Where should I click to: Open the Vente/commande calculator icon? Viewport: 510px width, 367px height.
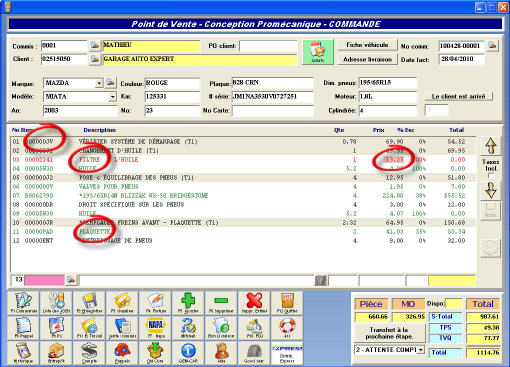click(122, 328)
